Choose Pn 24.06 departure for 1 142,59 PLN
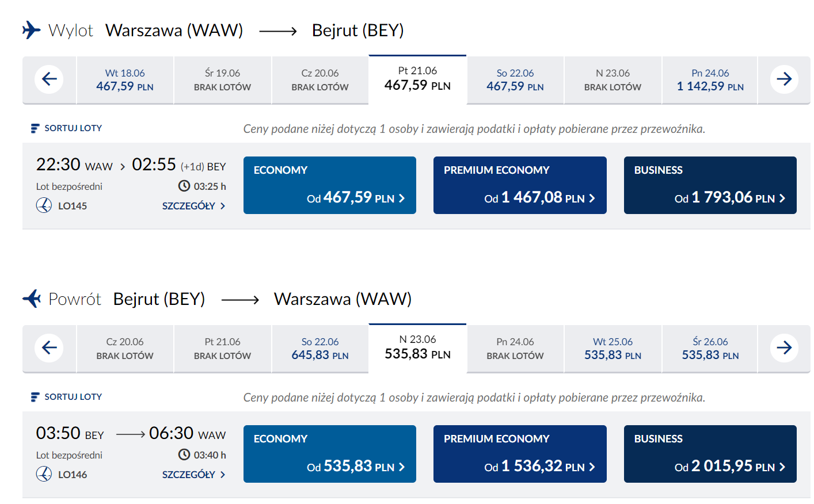The height and width of the screenshot is (504, 814). pos(710,80)
